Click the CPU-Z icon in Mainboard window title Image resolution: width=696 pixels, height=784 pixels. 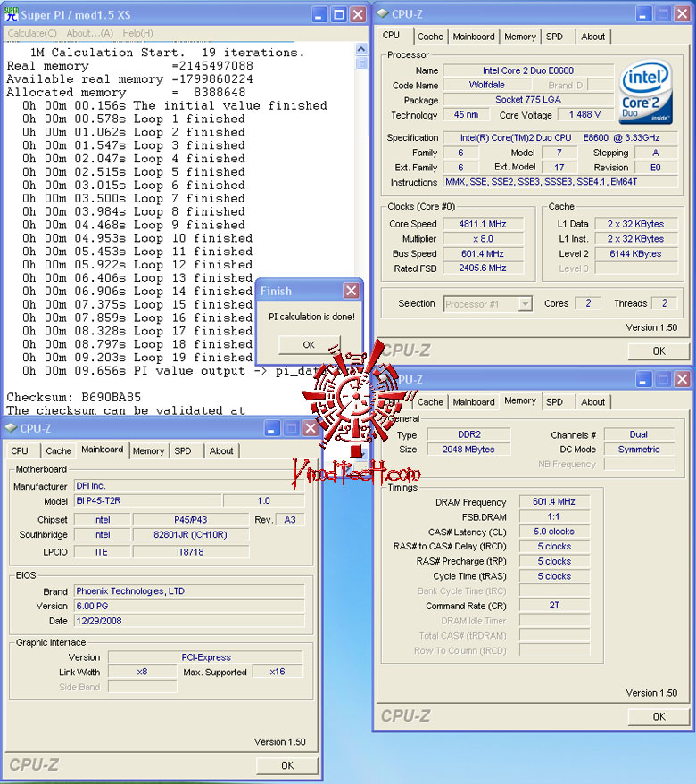coord(11,428)
